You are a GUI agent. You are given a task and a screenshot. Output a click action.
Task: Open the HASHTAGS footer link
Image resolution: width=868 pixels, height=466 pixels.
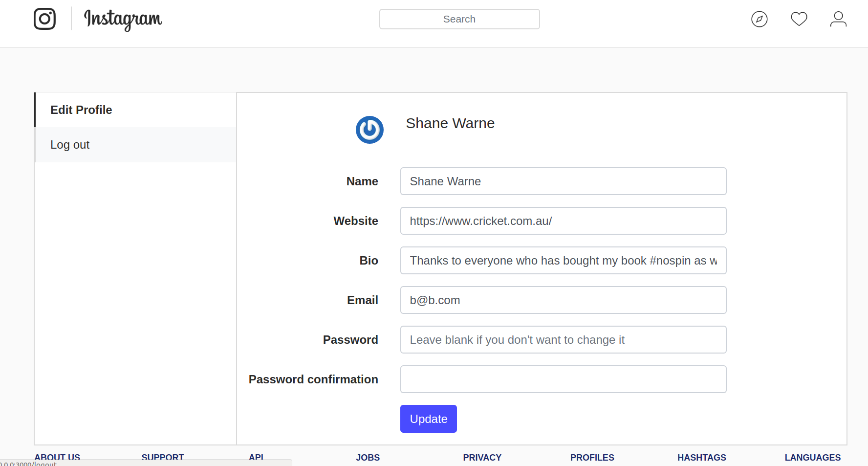(701, 458)
